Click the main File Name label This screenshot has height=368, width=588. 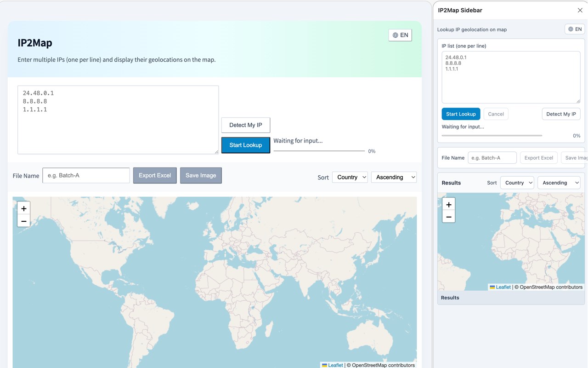pos(26,176)
